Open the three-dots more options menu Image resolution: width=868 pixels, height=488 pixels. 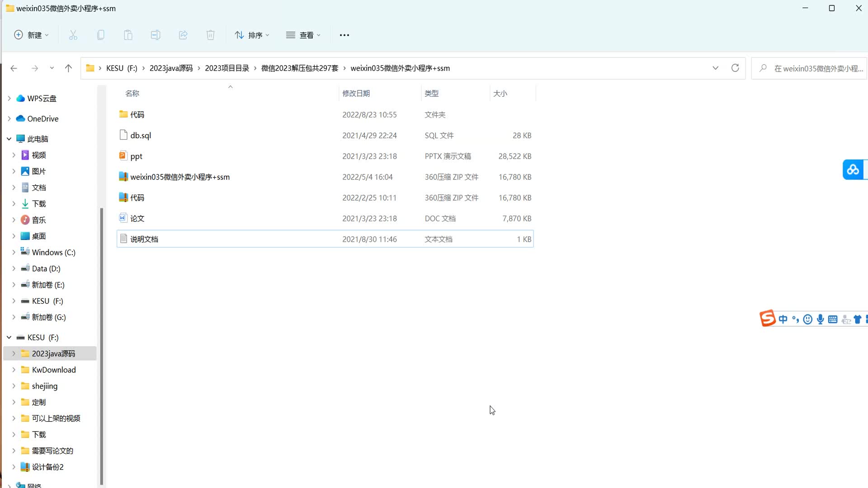(x=344, y=35)
